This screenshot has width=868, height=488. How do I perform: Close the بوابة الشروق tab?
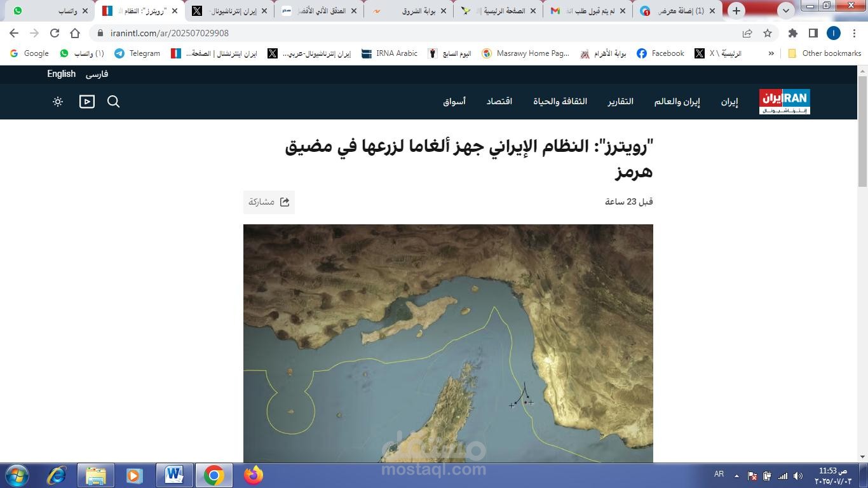click(443, 11)
